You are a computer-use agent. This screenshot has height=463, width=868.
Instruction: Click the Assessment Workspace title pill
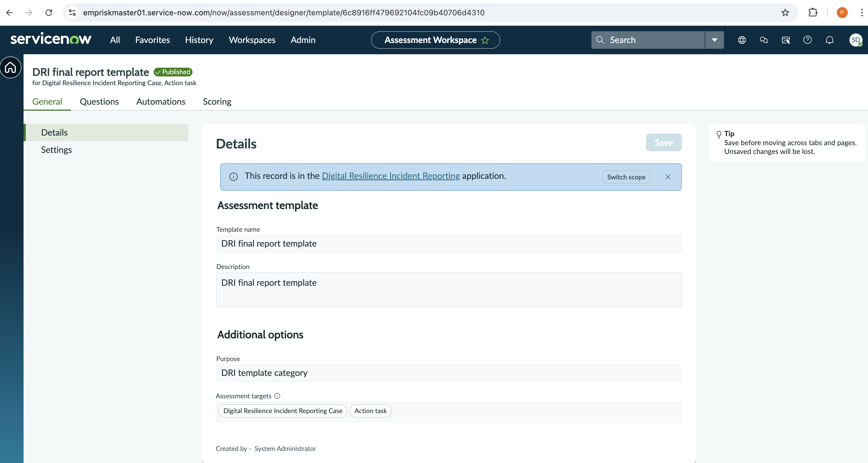click(x=435, y=40)
